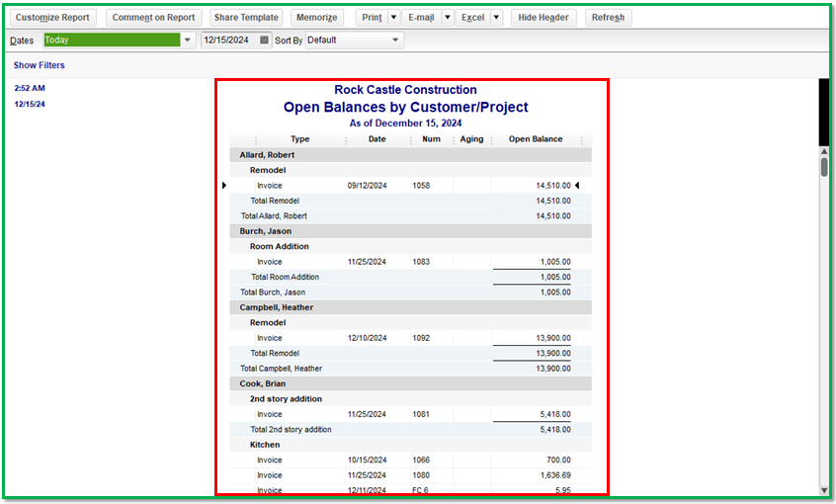Open Comment on Report
This screenshot has width=836, height=504.
[x=153, y=18]
